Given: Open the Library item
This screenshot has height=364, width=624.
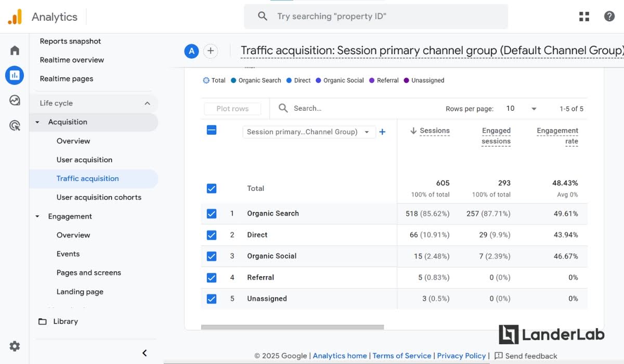Looking at the screenshot, I should click(x=66, y=321).
